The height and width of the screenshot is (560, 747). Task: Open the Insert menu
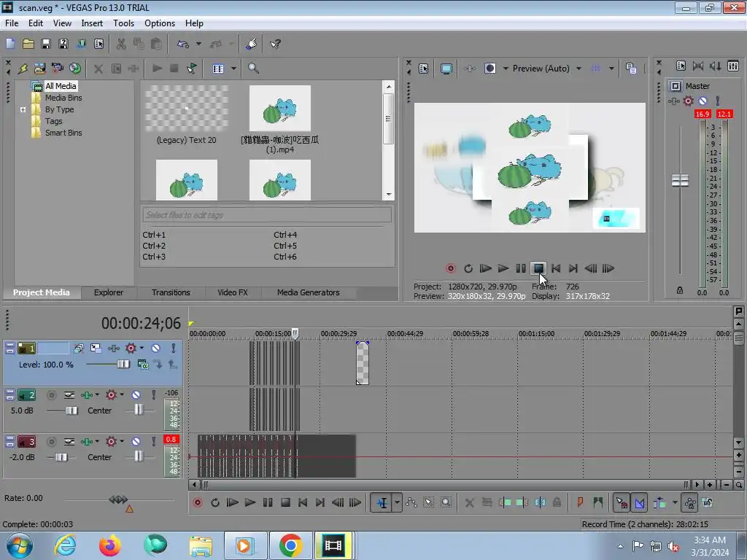click(x=92, y=23)
